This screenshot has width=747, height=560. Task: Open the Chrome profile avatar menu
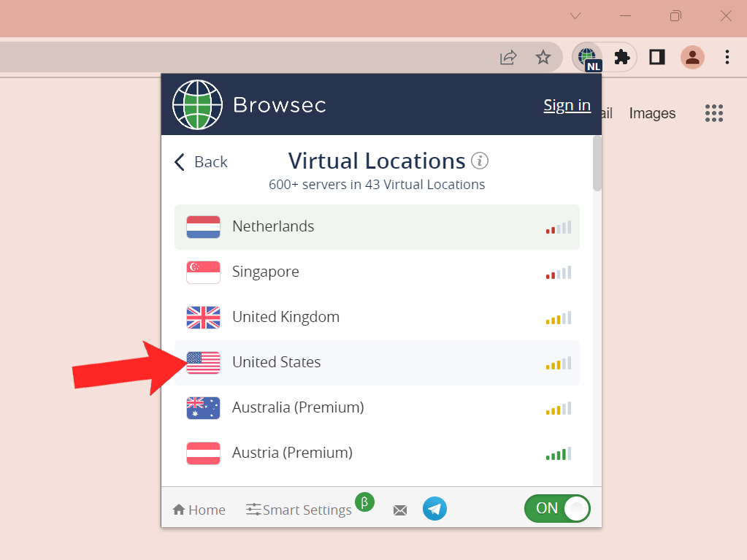pos(692,57)
